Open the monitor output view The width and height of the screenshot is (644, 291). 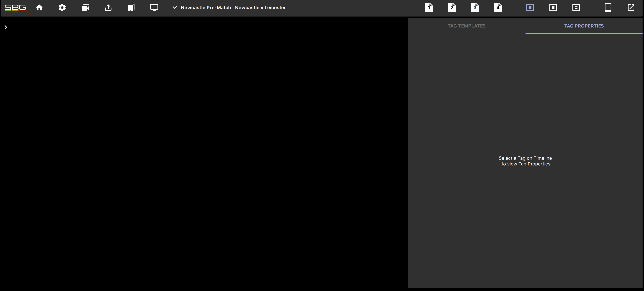pyautogui.click(x=154, y=8)
